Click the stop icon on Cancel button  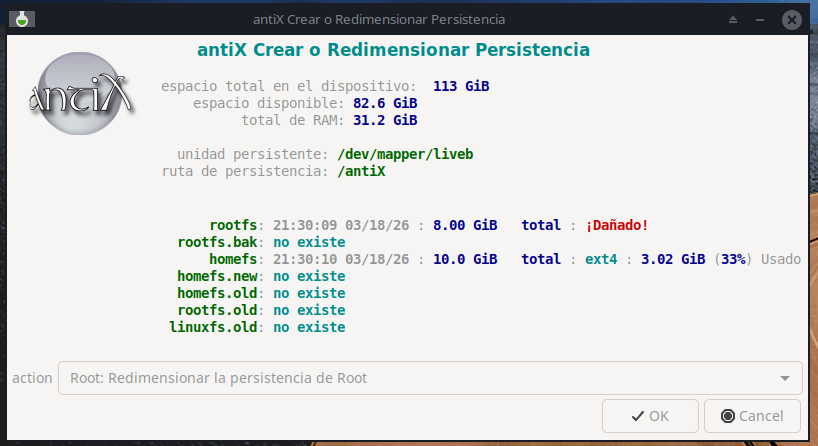[x=728, y=416]
